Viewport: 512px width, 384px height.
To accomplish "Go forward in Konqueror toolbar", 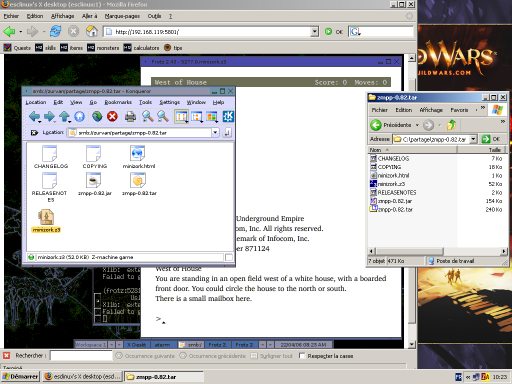I will 49,116.
